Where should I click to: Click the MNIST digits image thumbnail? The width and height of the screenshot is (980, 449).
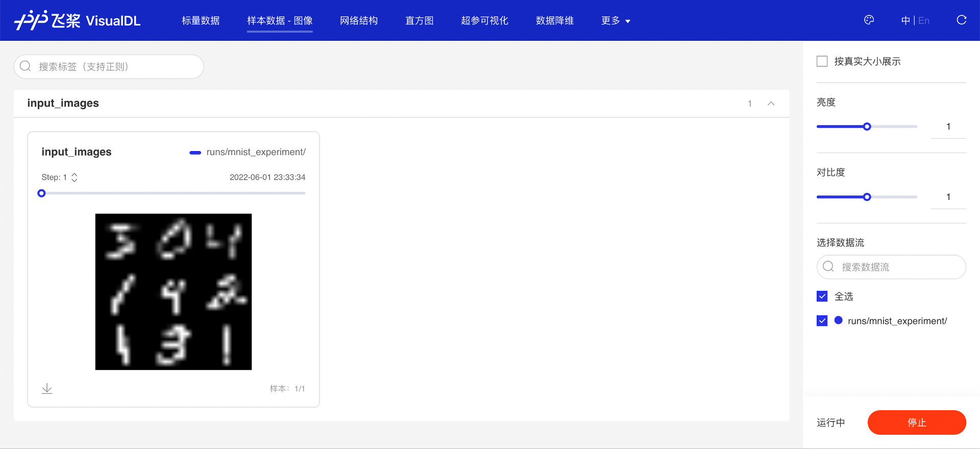tap(174, 291)
